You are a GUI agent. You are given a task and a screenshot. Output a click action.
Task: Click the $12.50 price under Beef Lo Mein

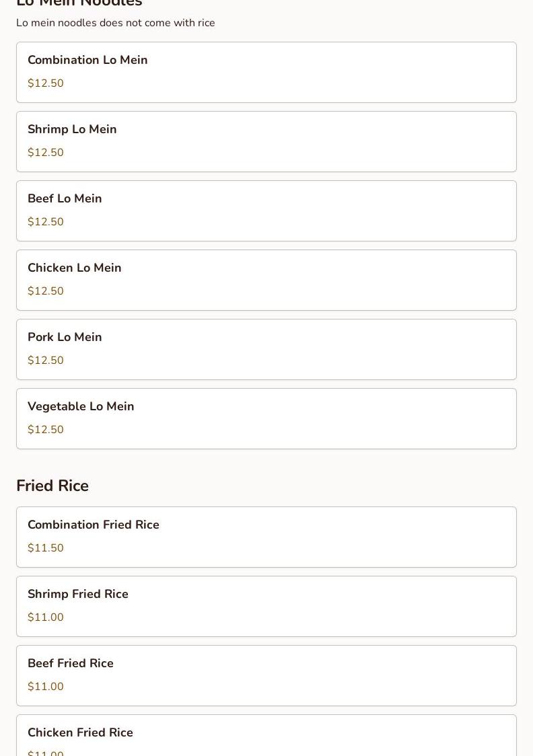[x=46, y=222]
